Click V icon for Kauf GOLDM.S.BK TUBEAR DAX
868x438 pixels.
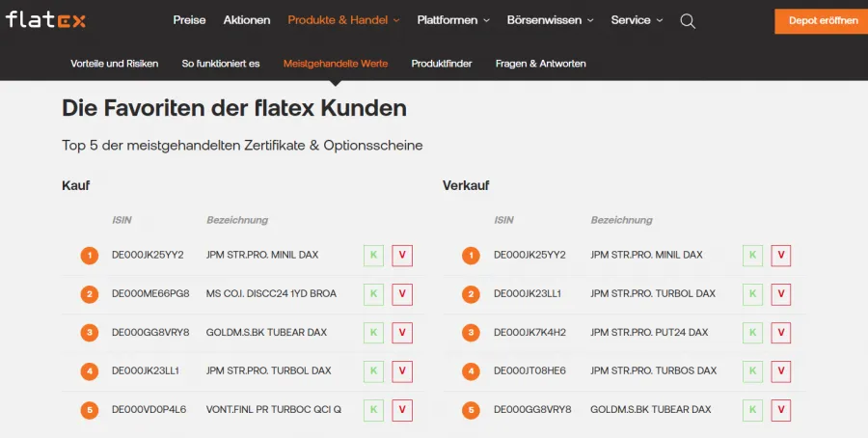[402, 333]
